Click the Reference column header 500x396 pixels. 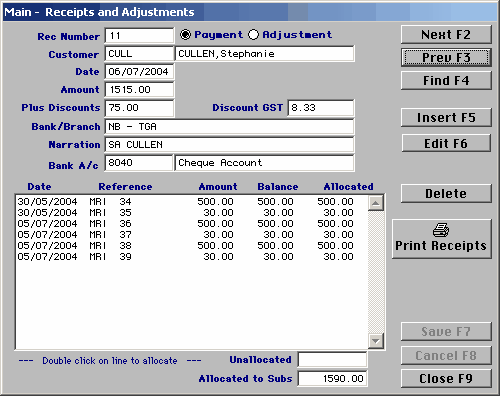click(x=125, y=187)
